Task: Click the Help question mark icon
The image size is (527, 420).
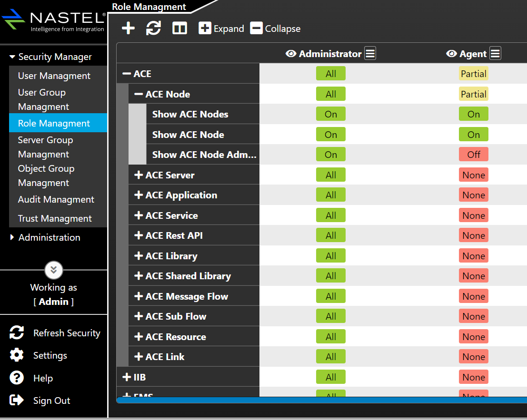Action: [x=17, y=378]
